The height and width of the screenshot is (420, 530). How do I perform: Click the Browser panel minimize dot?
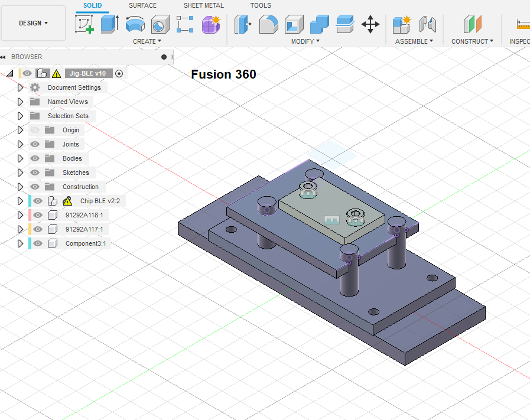click(164, 57)
